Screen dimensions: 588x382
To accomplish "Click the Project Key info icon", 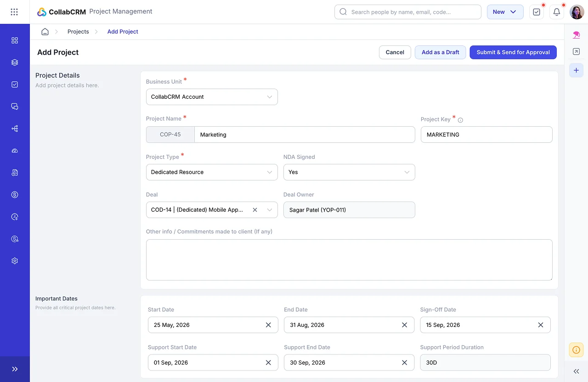I will coord(460,120).
